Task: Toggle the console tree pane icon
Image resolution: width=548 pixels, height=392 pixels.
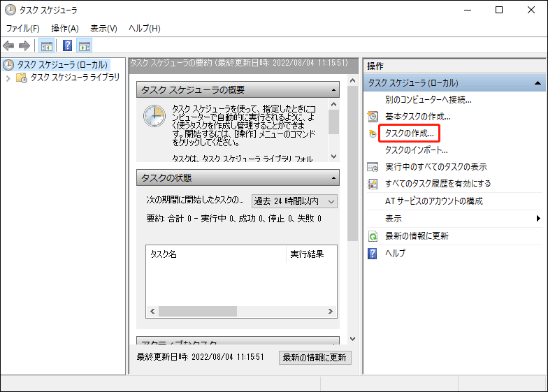Action: coord(47,46)
